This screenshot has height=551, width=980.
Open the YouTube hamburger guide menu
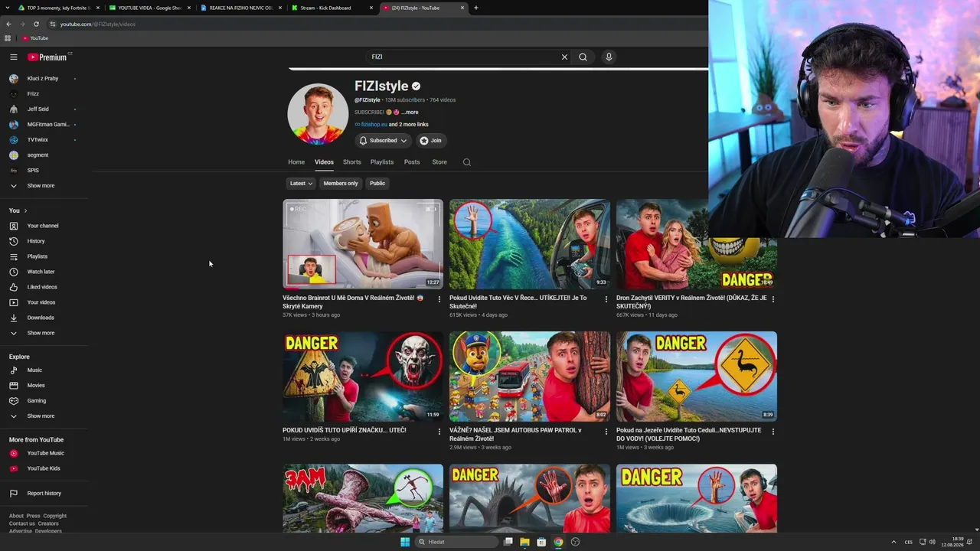tap(14, 57)
